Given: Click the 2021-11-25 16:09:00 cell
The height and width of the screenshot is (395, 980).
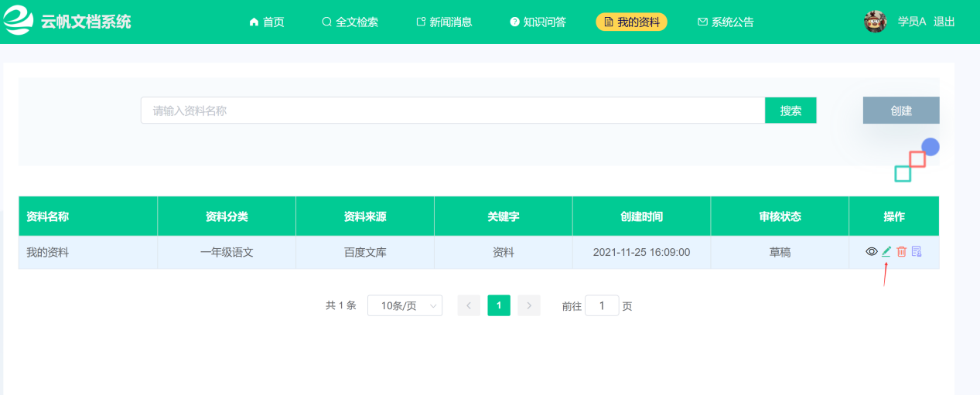Looking at the screenshot, I should (641, 252).
